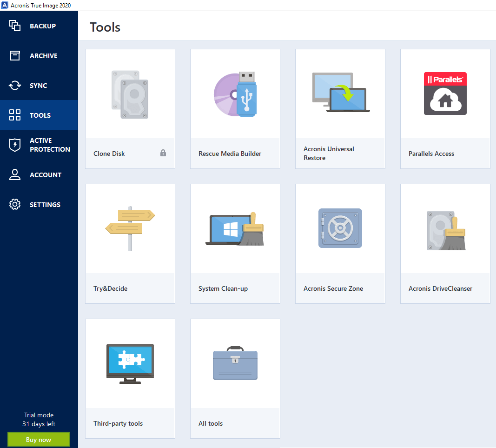Open the ACTIVE PROTECTION tab label
The image size is (496, 448).
click(50, 145)
